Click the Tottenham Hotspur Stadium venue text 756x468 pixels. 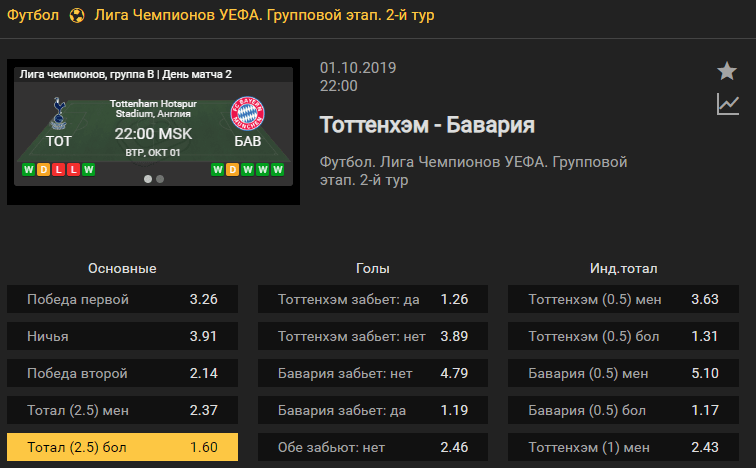tap(153, 108)
